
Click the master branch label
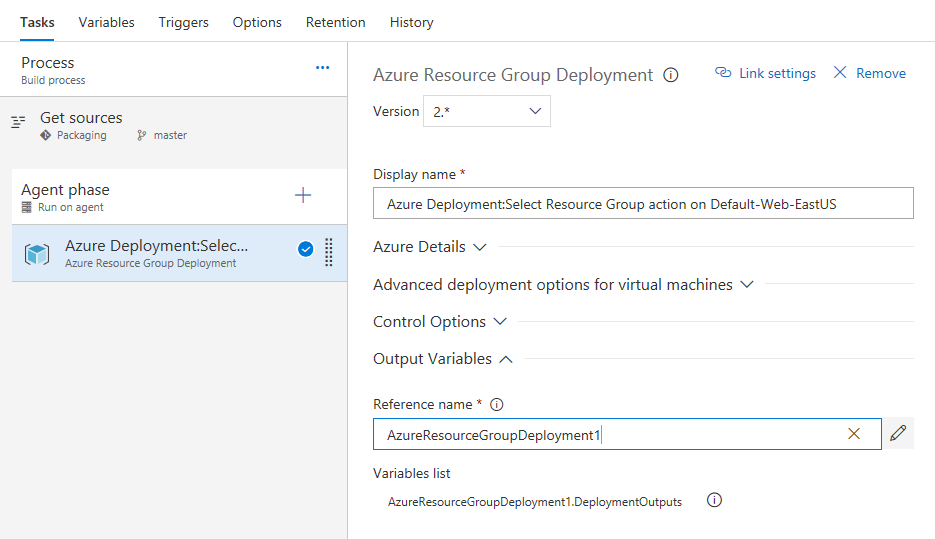(171, 135)
